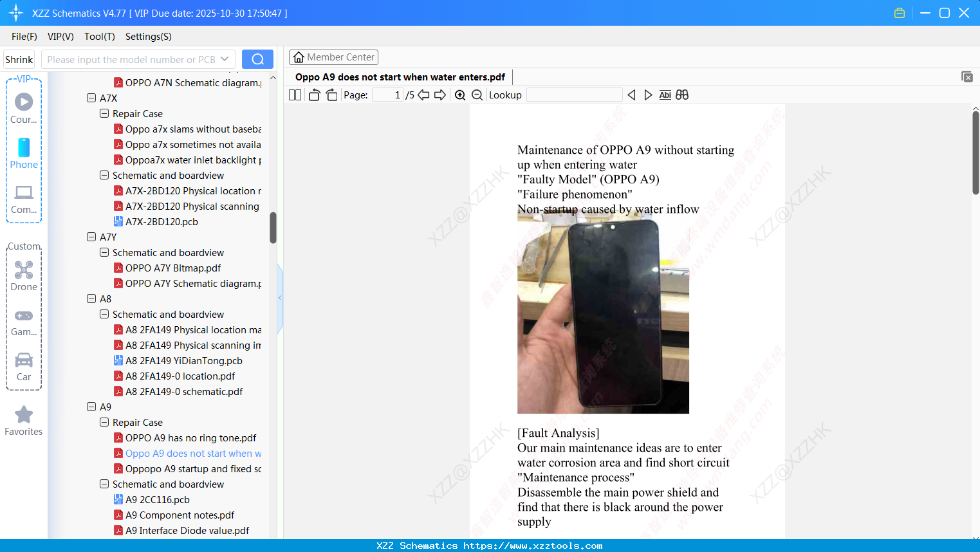The height and width of the screenshot is (552, 980).
Task: Open the binoculars search tool
Action: pos(682,95)
